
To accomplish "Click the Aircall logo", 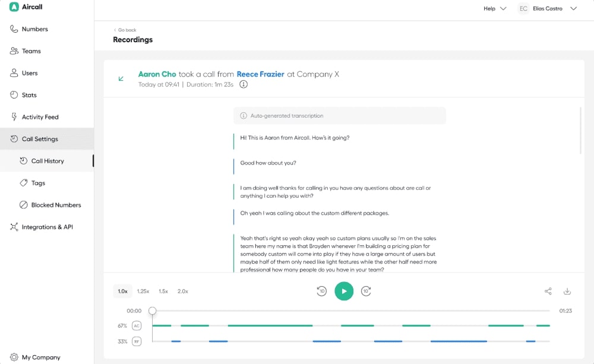I will (27, 7).
